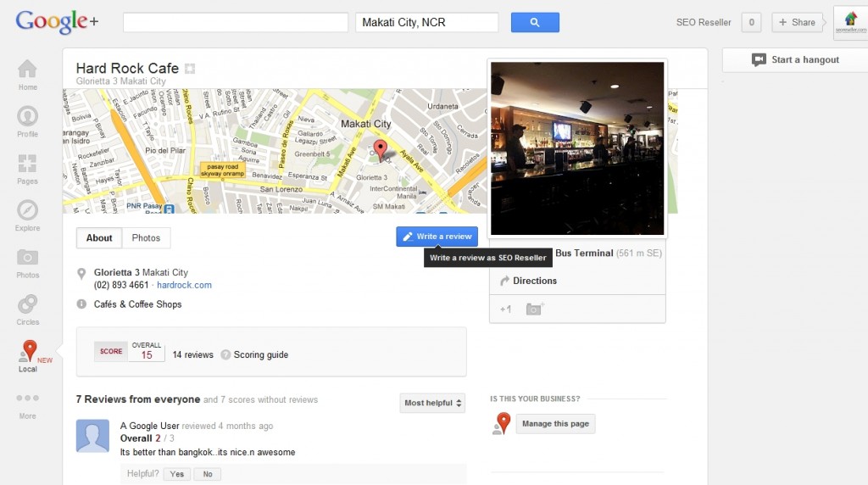
Task: Click the Write a review button
Action: tap(437, 237)
